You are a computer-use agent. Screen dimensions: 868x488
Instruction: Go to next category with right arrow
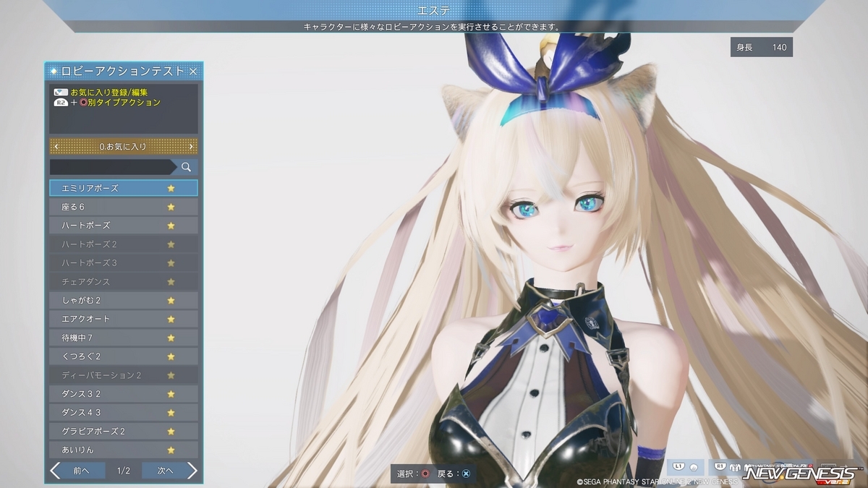pos(191,147)
